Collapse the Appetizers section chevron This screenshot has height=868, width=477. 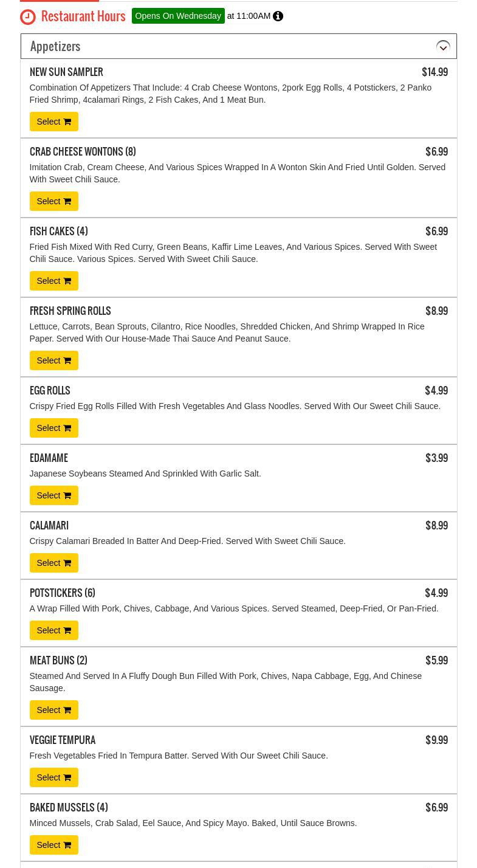443,47
